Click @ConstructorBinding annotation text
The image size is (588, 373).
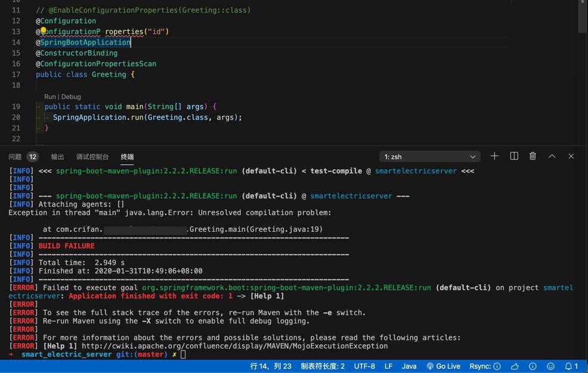click(76, 53)
